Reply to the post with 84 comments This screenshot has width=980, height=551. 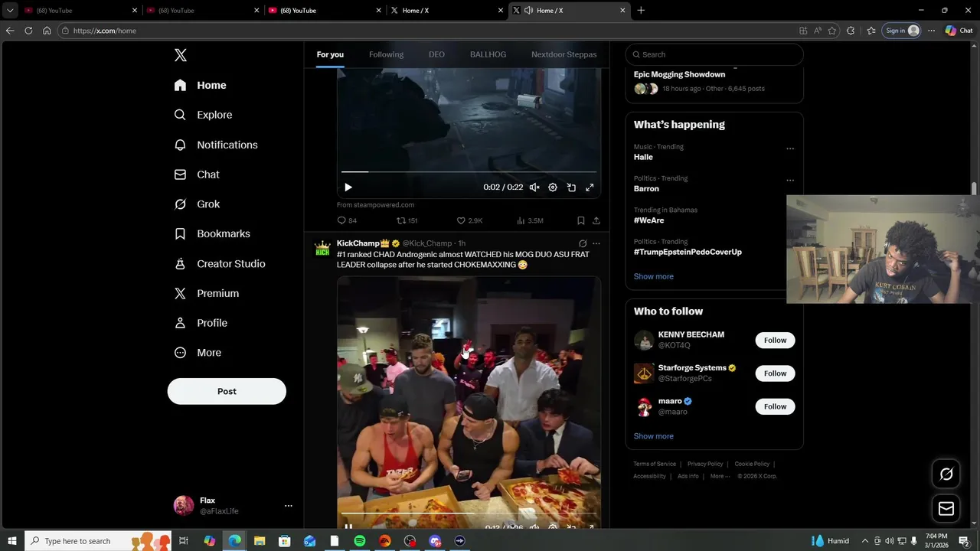[x=347, y=220]
